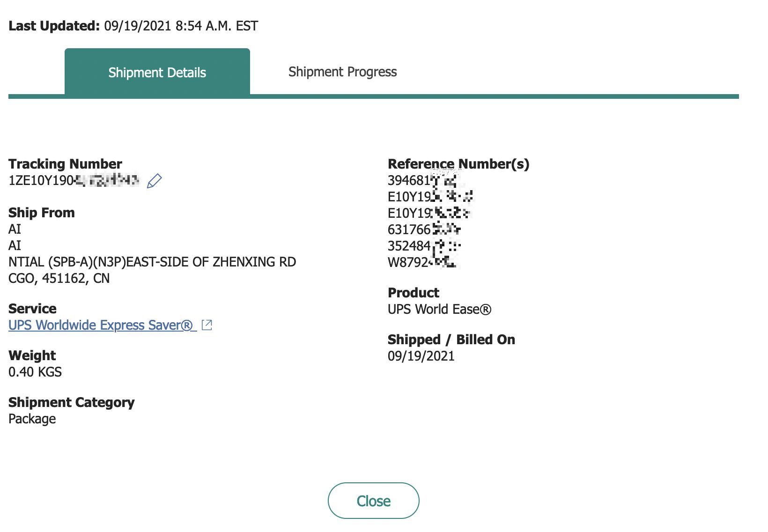Click the 0.40 KGS weight value
This screenshot has width=768, height=532.
point(35,372)
